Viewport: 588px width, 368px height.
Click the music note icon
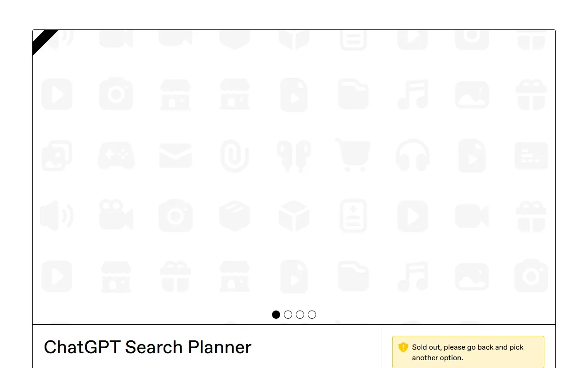412,94
